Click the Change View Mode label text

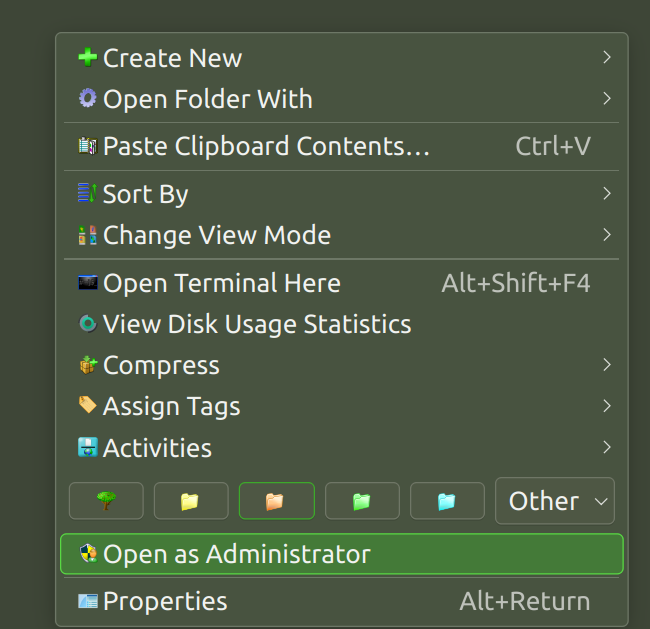(217, 236)
